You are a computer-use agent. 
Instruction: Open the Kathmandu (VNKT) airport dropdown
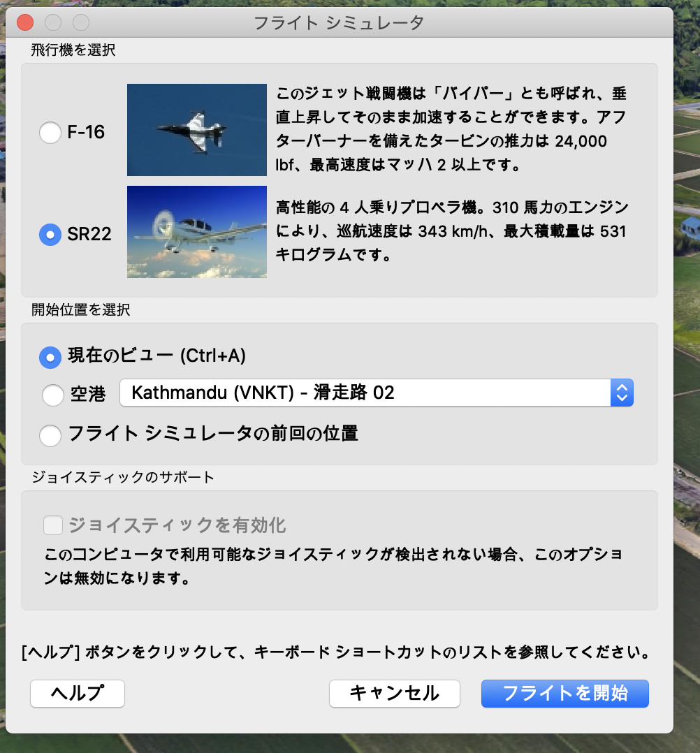(376, 393)
